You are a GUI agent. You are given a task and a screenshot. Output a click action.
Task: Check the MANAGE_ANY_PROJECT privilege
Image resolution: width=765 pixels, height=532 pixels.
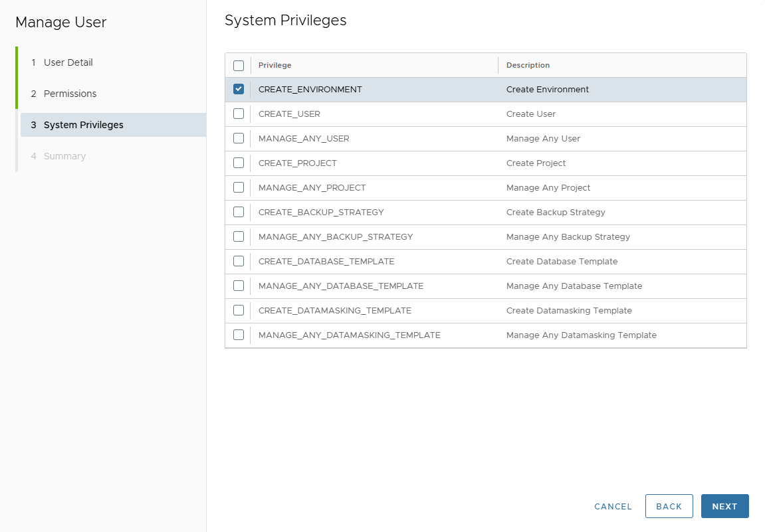(239, 187)
